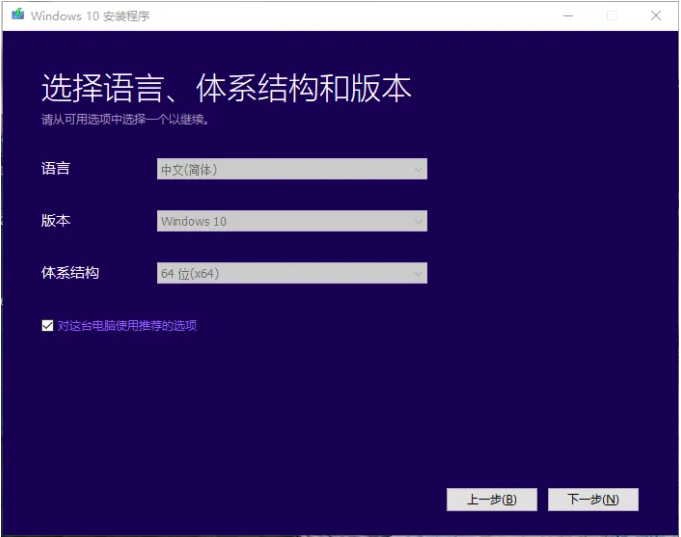Click the 选择语言、体系结构和版本 heading
The image size is (681, 537).
pyautogui.click(x=226, y=88)
